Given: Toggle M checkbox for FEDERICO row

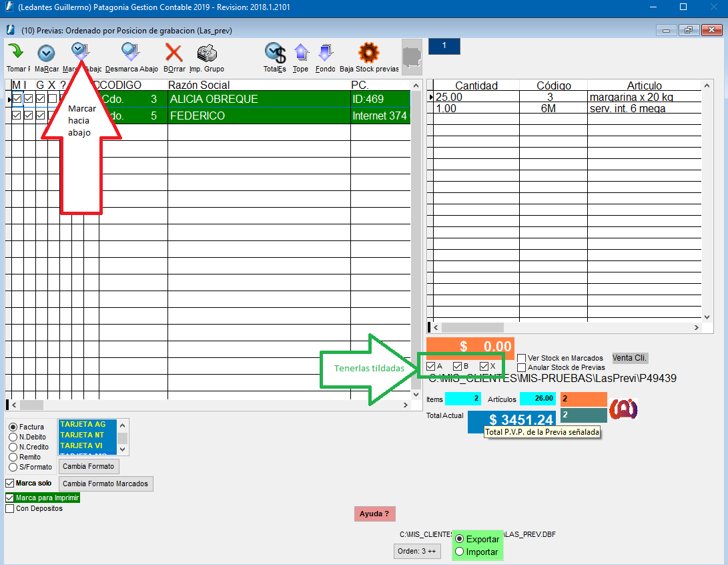Looking at the screenshot, I should [x=17, y=116].
